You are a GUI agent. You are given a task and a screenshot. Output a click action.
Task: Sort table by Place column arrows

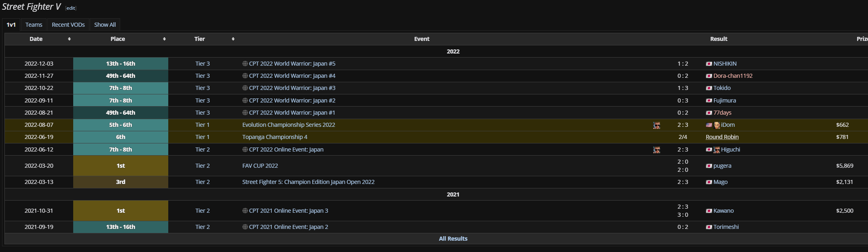coord(164,39)
